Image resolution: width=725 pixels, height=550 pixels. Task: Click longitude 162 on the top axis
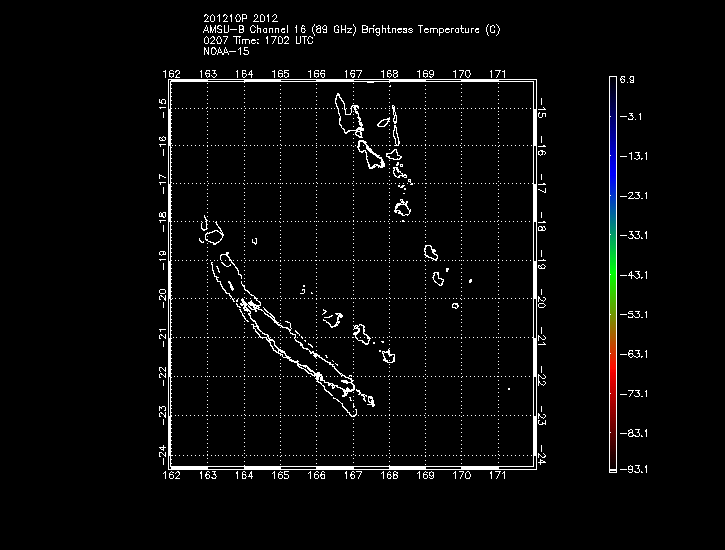172,74
